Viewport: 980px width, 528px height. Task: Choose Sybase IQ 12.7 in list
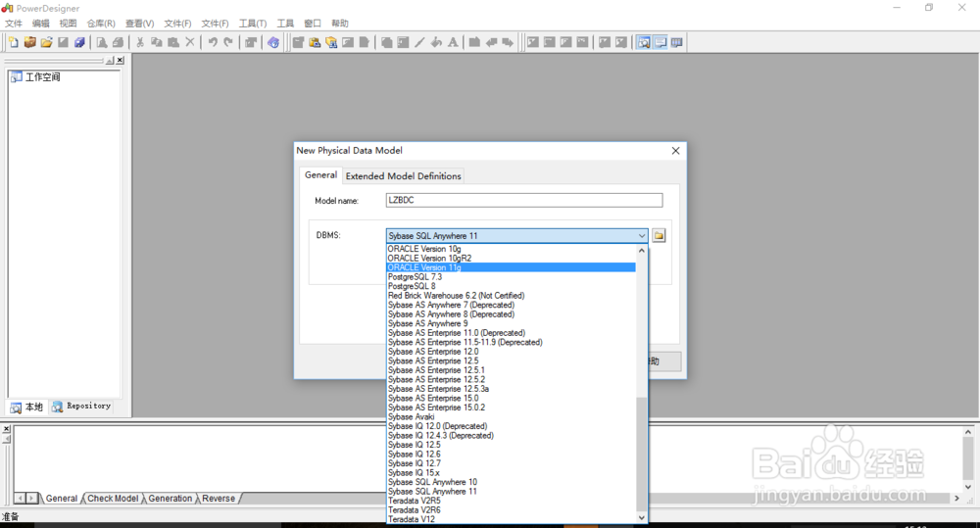point(511,463)
